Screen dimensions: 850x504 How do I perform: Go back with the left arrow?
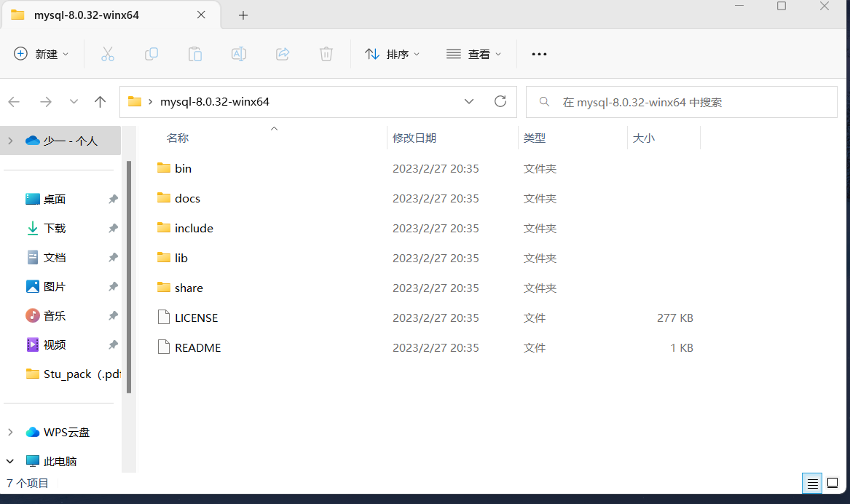[14, 102]
